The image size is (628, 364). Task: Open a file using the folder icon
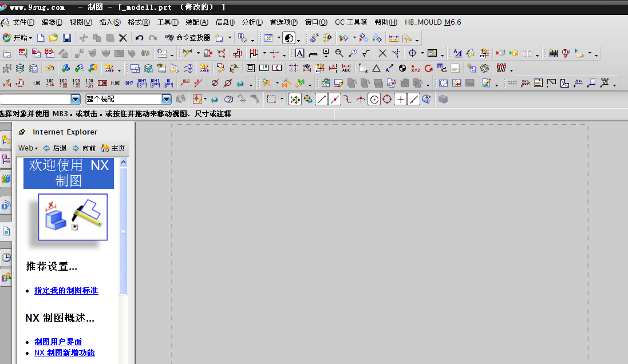click(53, 38)
